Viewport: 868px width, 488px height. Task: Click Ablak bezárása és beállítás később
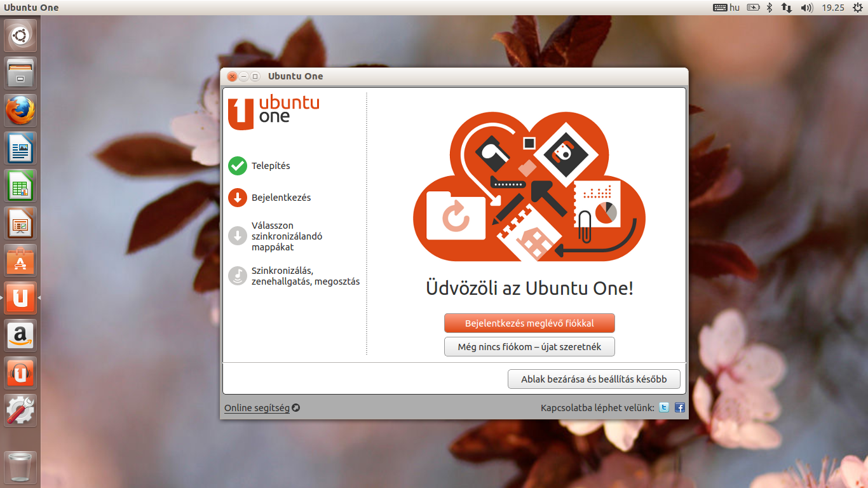[x=594, y=379]
